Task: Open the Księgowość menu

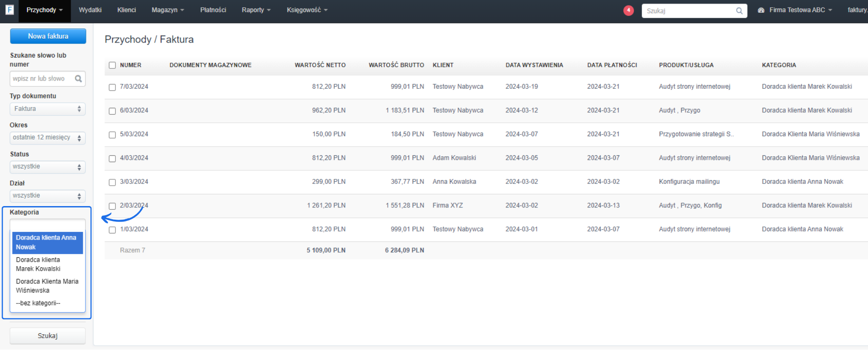Action: tap(307, 10)
